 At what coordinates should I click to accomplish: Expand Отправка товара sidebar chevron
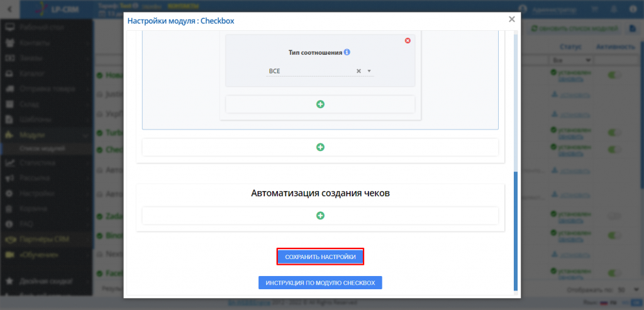88,89
